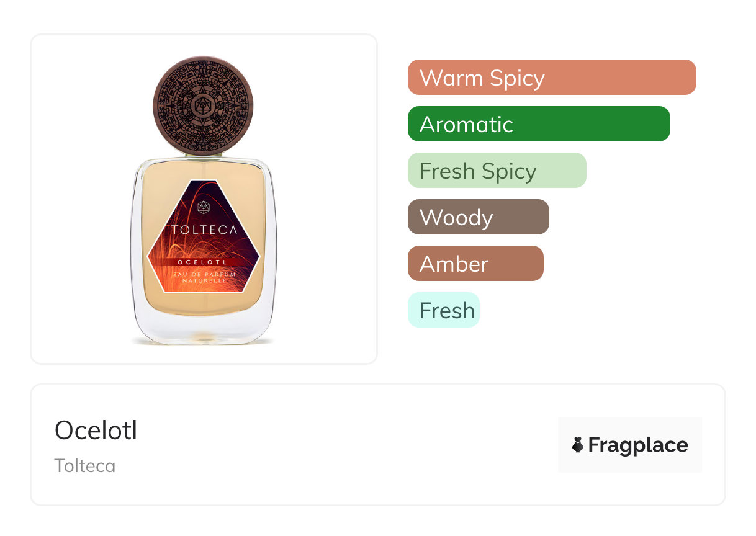The image size is (756, 536).
Task: Click the geometric emblem on bottle label
Action: (204, 207)
